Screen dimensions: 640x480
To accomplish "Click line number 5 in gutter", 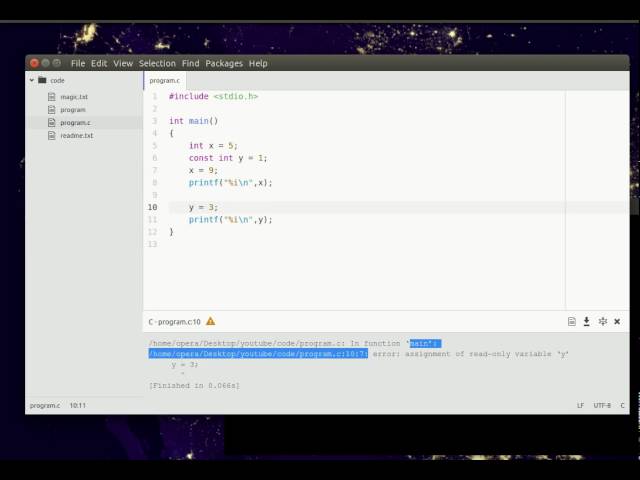I will (x=155, y=146).
